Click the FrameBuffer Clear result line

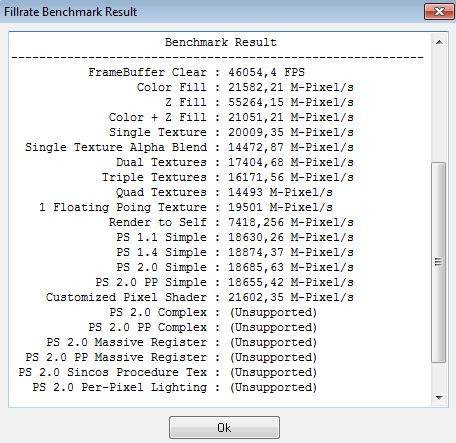click(196, 72)
